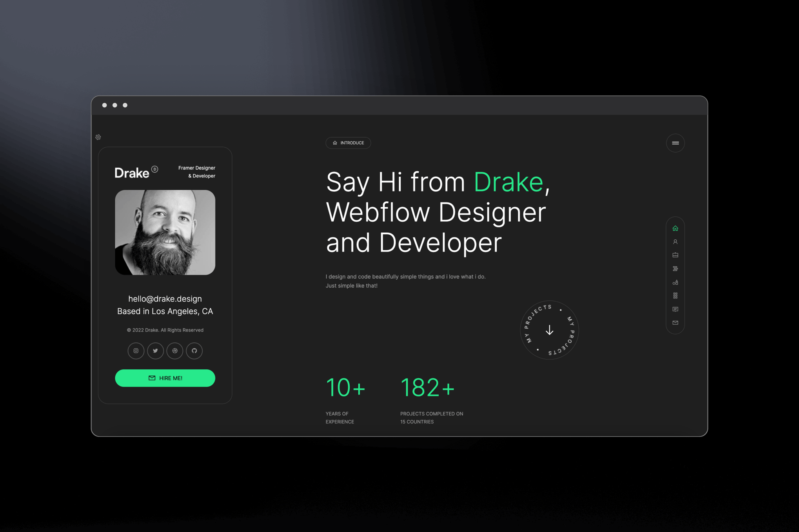
Task: Go to Home in side navigation
Action: pyautogui.click(x=675, y=228)
